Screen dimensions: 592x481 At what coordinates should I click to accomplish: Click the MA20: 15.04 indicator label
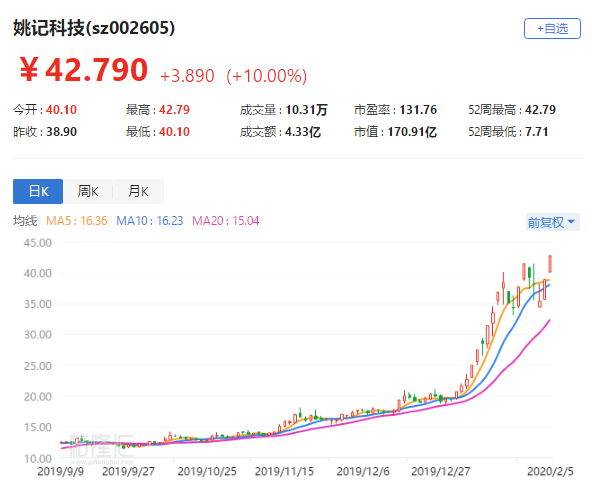[x=226, y=220]
